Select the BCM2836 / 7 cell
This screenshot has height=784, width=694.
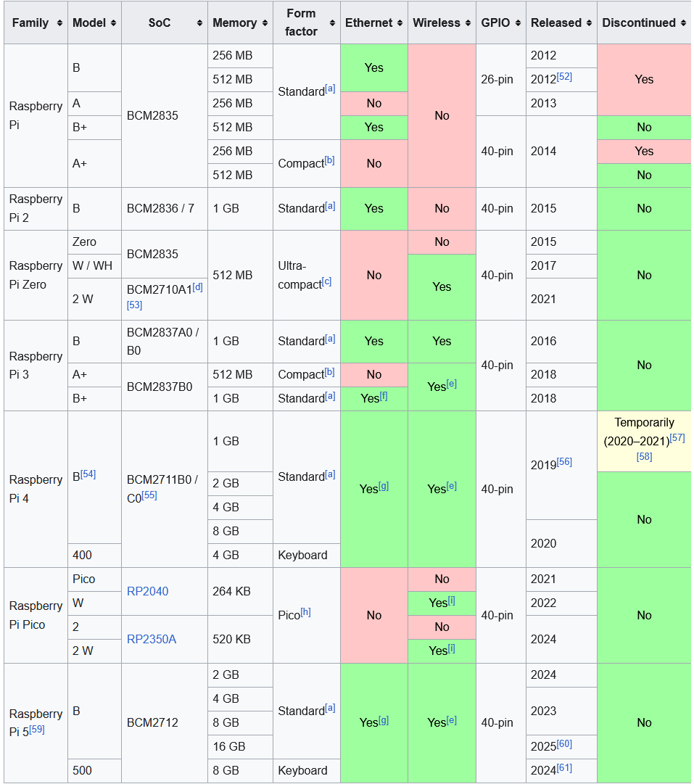[165, 209]
